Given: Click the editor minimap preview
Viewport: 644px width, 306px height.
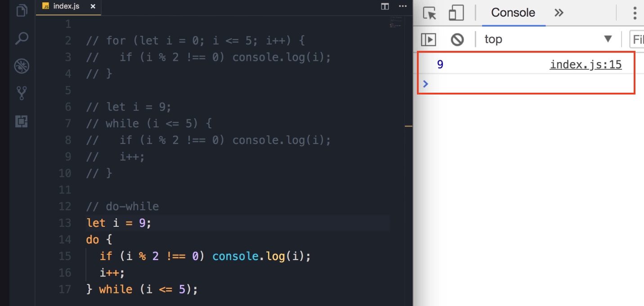Looking at the screenshot, I should 397,22.
